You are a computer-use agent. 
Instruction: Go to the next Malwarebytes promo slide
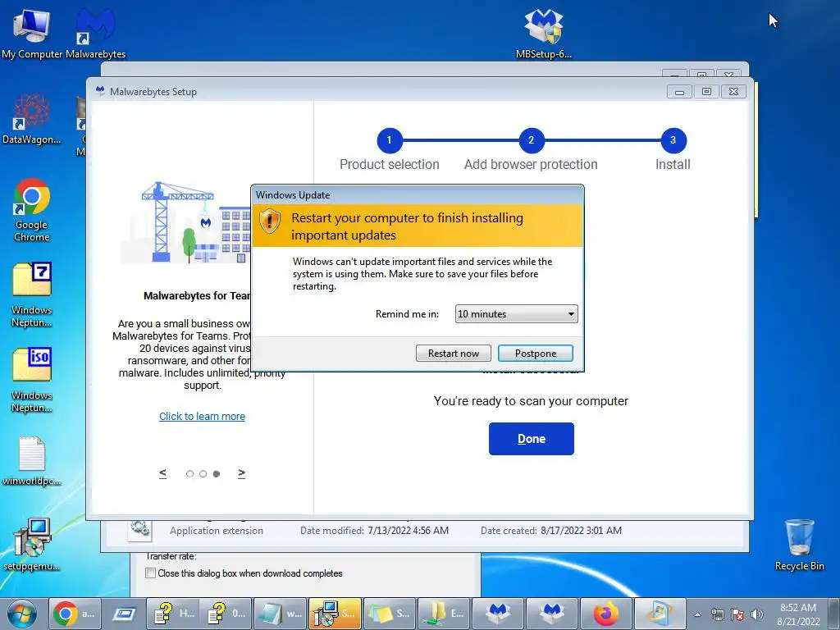[242, 473]
